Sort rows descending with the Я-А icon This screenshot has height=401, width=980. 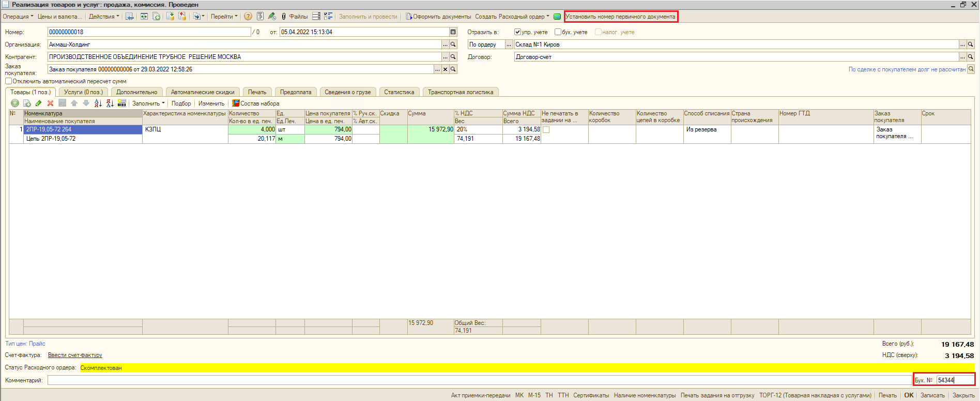(x=110, y=103)
